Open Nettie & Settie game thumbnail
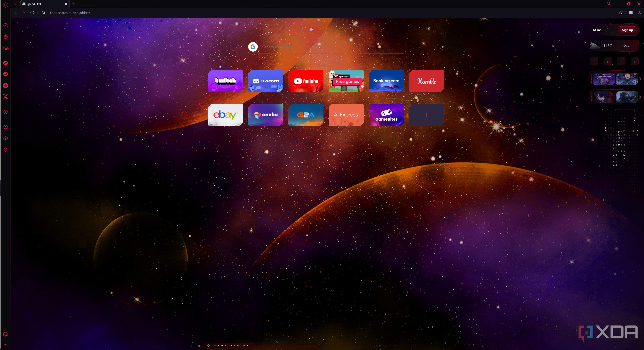Screen dimensions: 644x350 604,79
